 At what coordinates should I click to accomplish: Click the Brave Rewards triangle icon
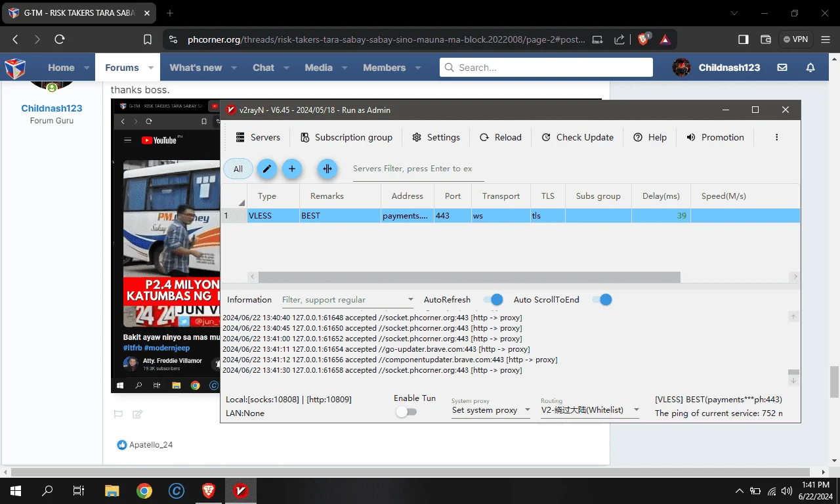pos(665,39)
